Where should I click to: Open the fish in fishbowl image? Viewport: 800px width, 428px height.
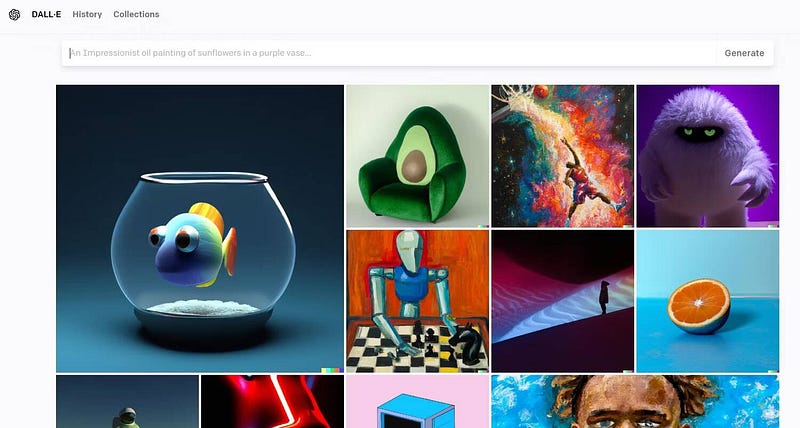pos(200,229)
